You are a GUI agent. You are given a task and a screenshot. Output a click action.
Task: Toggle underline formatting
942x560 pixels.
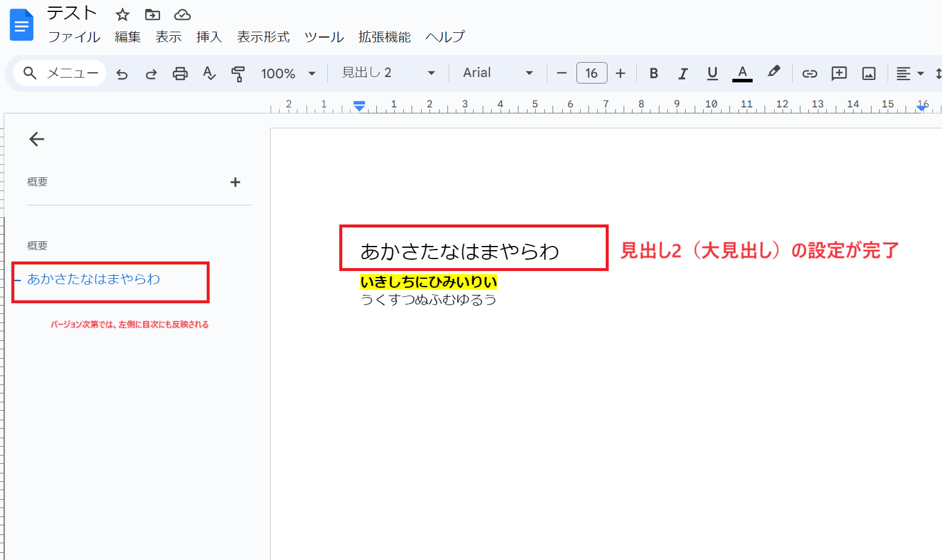click(x=712, y=73)
